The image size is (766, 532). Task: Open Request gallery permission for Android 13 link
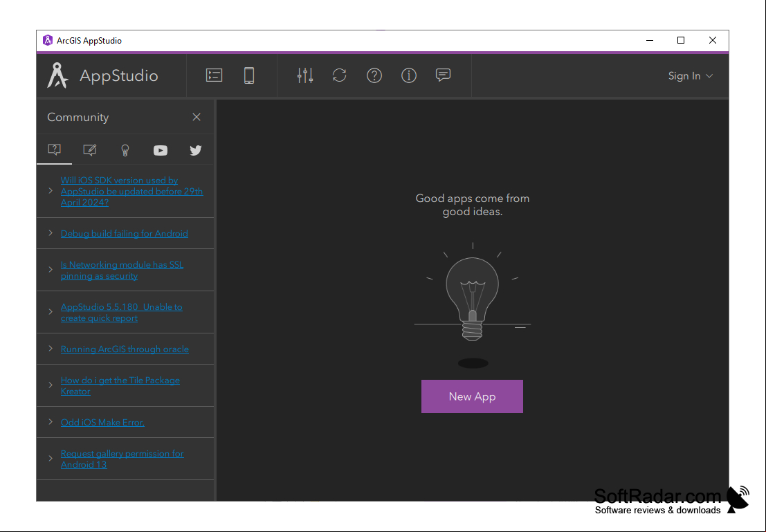[122, 459]
